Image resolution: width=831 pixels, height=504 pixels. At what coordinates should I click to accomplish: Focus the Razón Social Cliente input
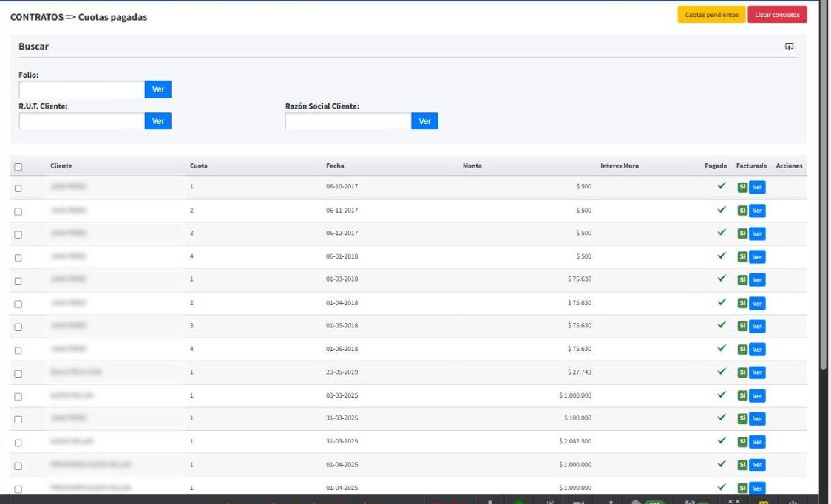coord(348,121)
